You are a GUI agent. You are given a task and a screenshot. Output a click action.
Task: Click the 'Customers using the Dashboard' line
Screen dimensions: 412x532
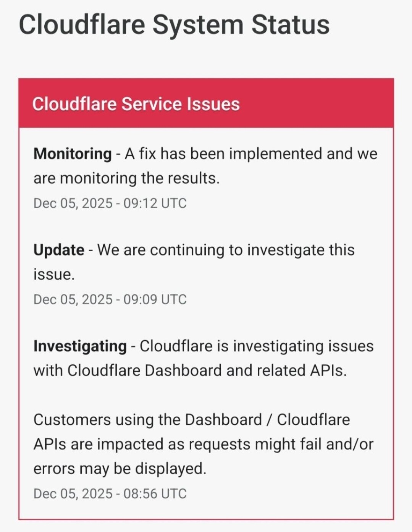(191, 420)
